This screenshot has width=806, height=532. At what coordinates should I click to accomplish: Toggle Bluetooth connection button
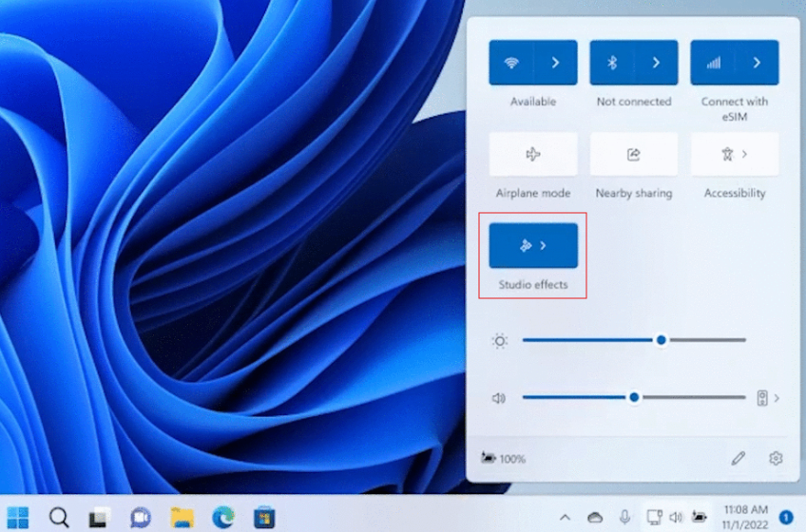coord(612,63)
